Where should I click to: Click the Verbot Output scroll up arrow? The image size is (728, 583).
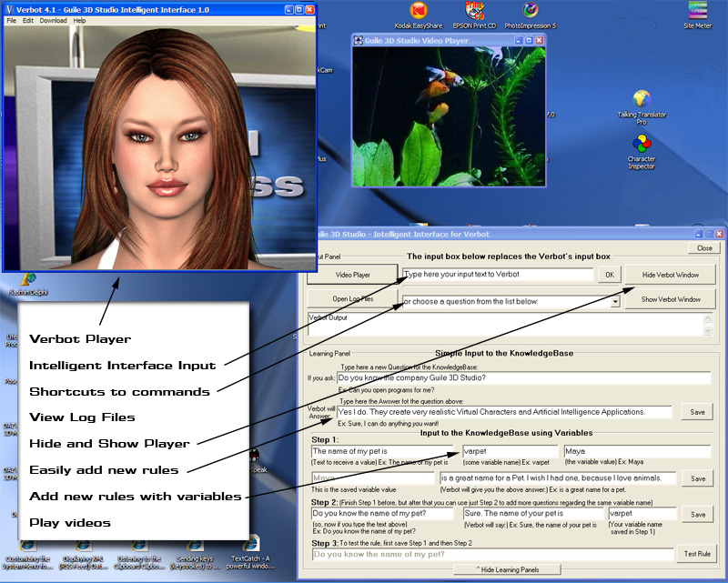click(x=708, y=318)
